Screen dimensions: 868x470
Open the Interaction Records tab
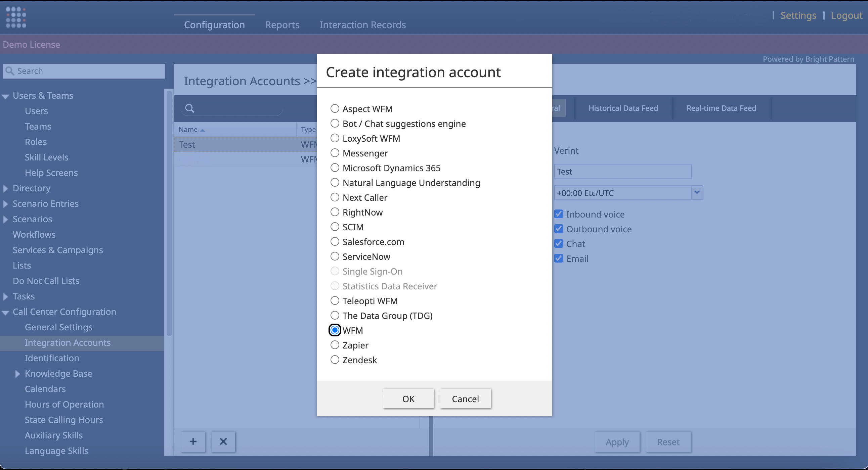(362, 25)
